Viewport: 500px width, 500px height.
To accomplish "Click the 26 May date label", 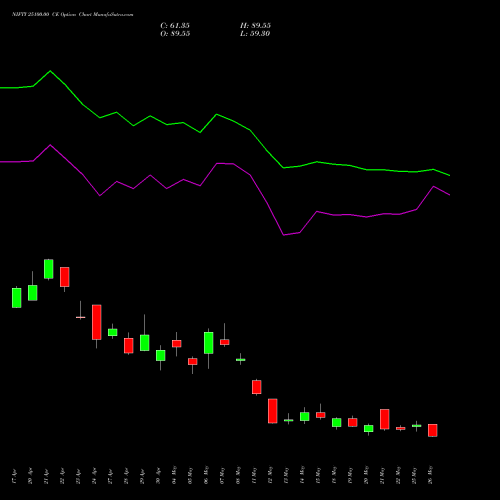I will [430, 475].
